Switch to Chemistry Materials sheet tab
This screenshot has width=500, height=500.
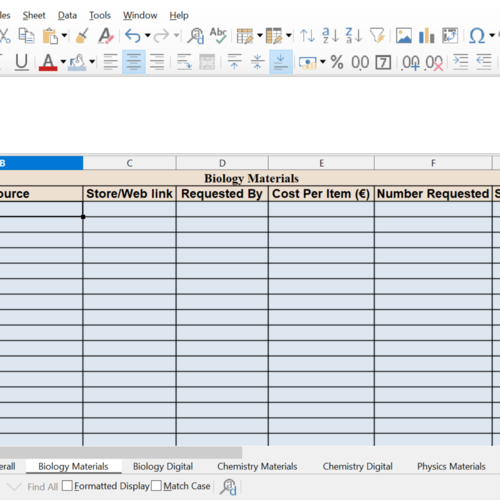[x=257, y=466]
